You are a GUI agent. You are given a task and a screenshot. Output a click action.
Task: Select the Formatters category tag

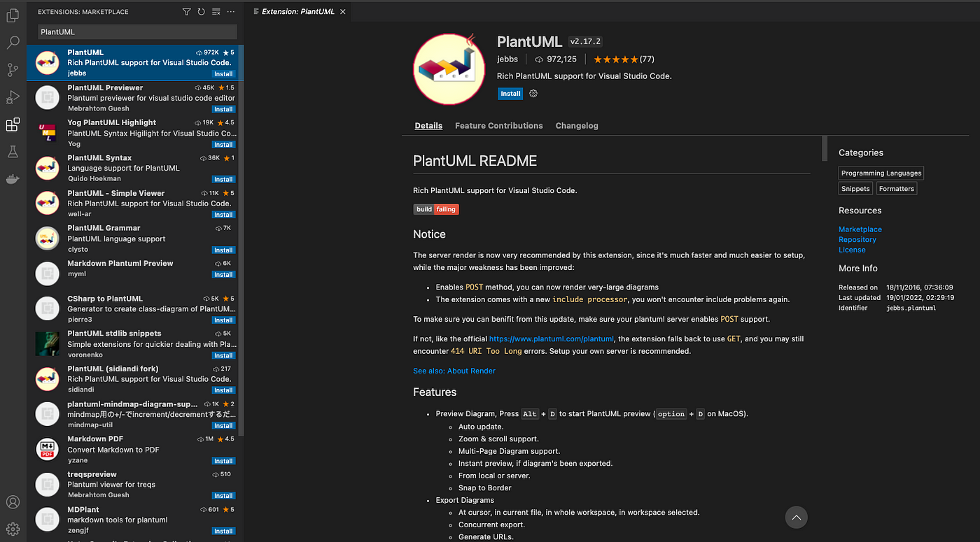pos(897,189)
